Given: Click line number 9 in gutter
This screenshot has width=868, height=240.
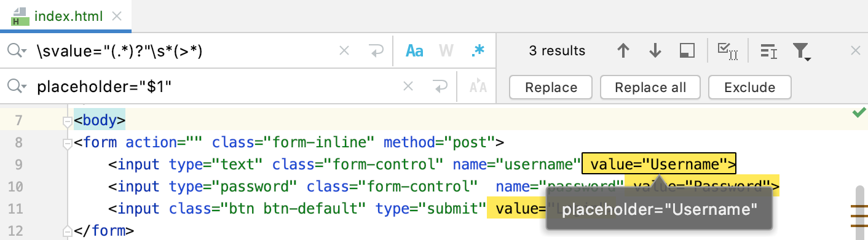Looking at the screenshot, I should tap(18, 165).
